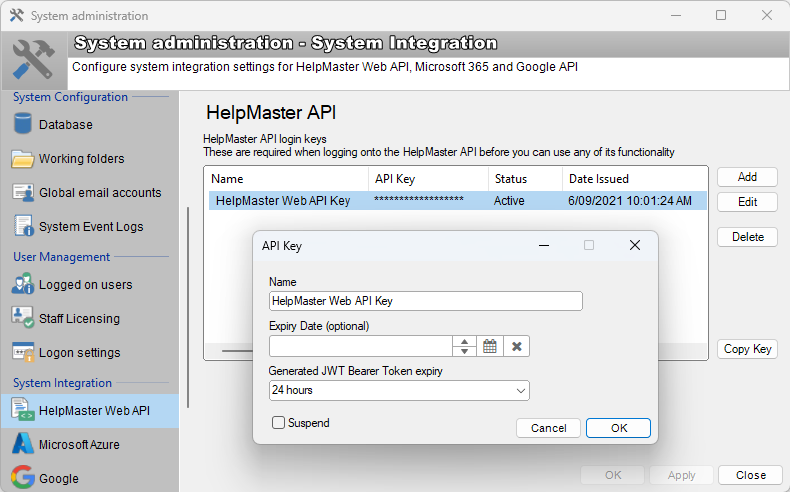Click the 6/09/2021 10:01:24 AM cell

[x=630, y=200]
